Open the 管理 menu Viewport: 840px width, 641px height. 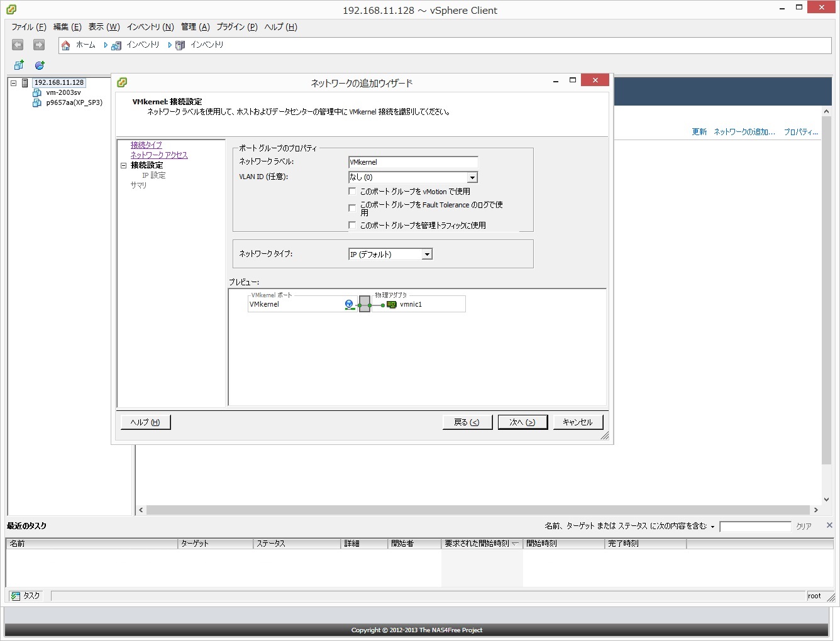tap(196, 27)
